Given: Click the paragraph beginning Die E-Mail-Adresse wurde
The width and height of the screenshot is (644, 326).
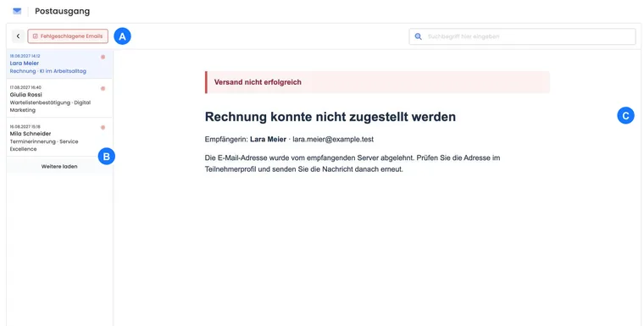Looking at the screenshot, I should click(x=353, y=163).
